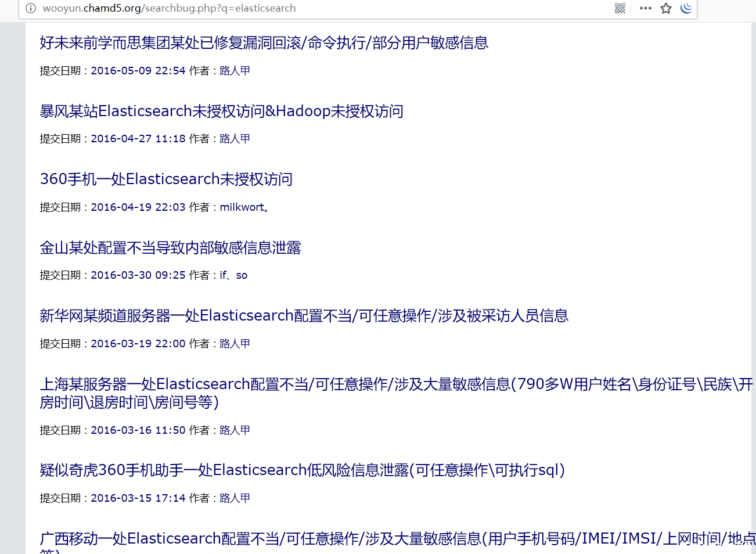Open 360手机一处Elasticsearch未授权访问 link
The height and width of the screenshot is (554, 756).
click(x=166, y=179)
